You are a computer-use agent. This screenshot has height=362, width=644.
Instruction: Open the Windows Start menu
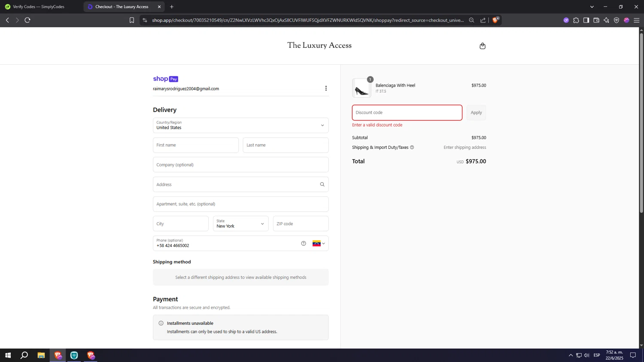[8, 355]
